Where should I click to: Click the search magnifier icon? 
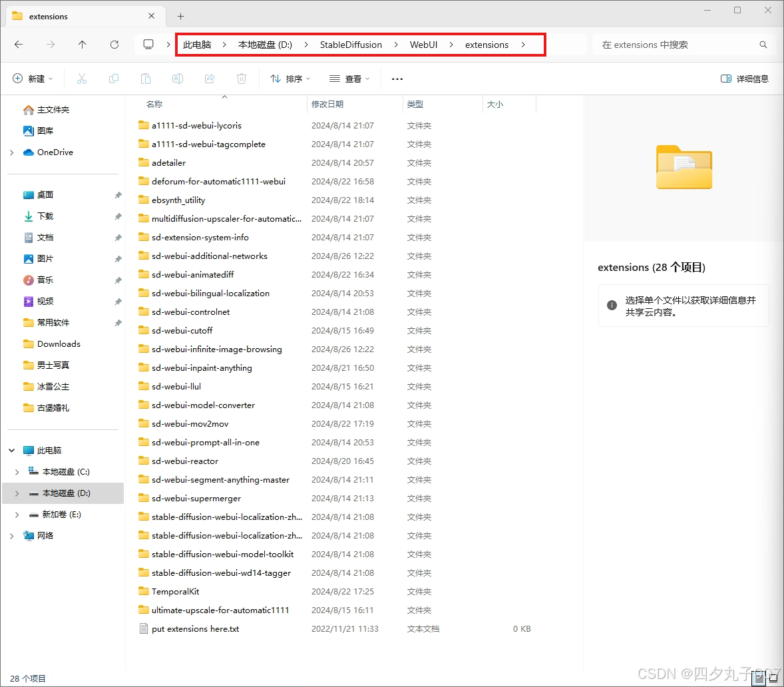pos(763,45)
